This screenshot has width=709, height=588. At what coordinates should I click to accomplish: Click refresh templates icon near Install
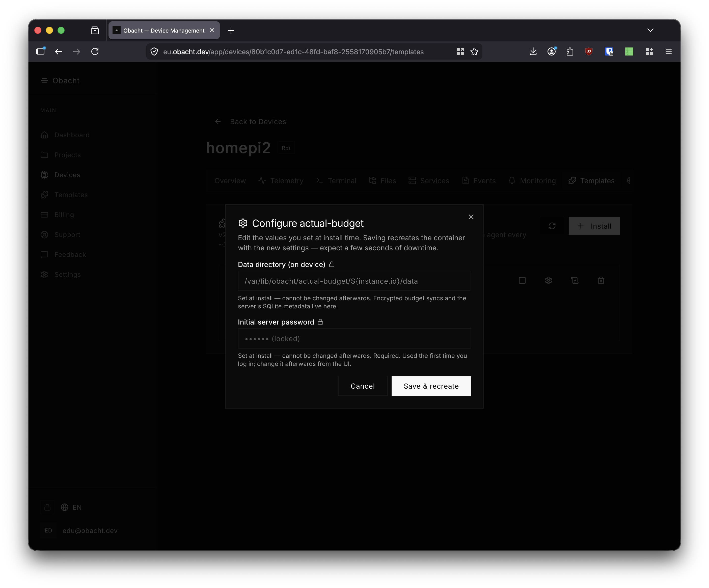[552, 226]
